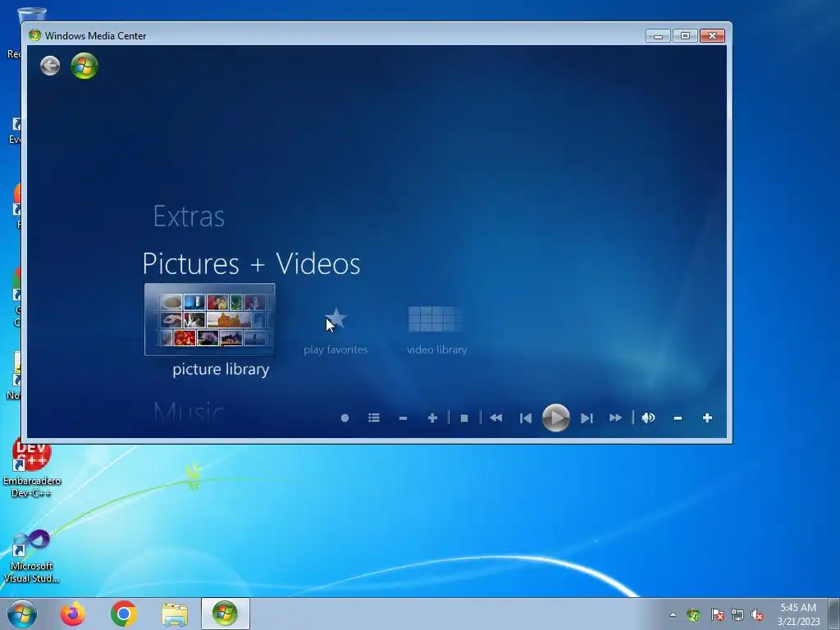This screenshot has width=840, height=630.
Task: Open the video library grid icon
Action: point(436,319)
